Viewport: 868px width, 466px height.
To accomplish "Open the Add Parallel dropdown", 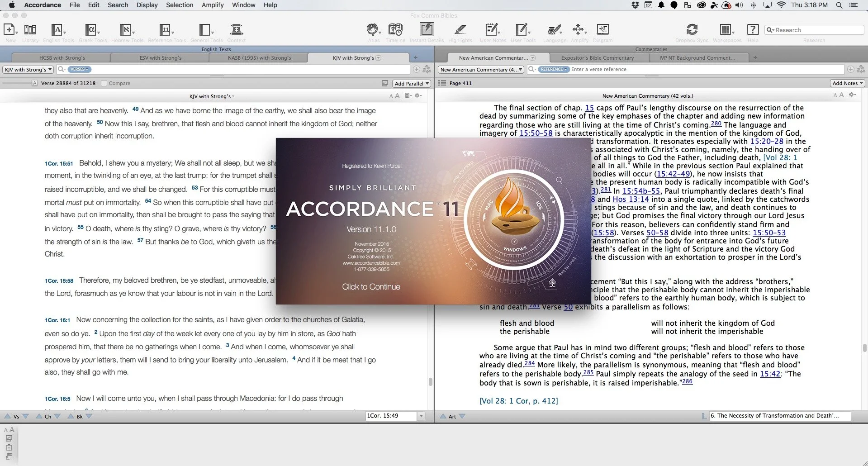I will (x=411, y=83).
